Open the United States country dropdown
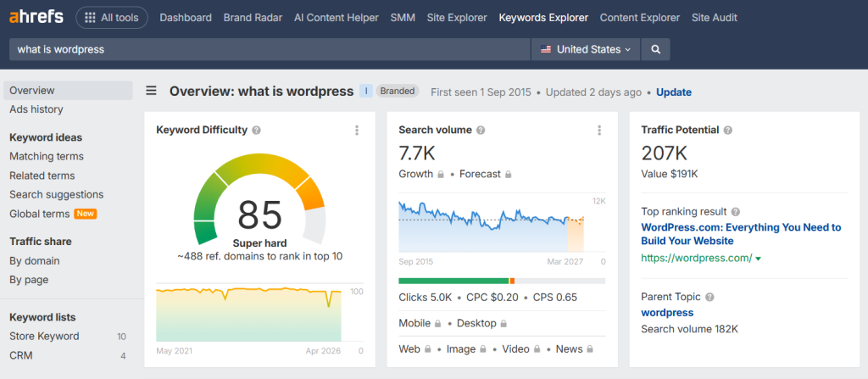 point(586,49)
